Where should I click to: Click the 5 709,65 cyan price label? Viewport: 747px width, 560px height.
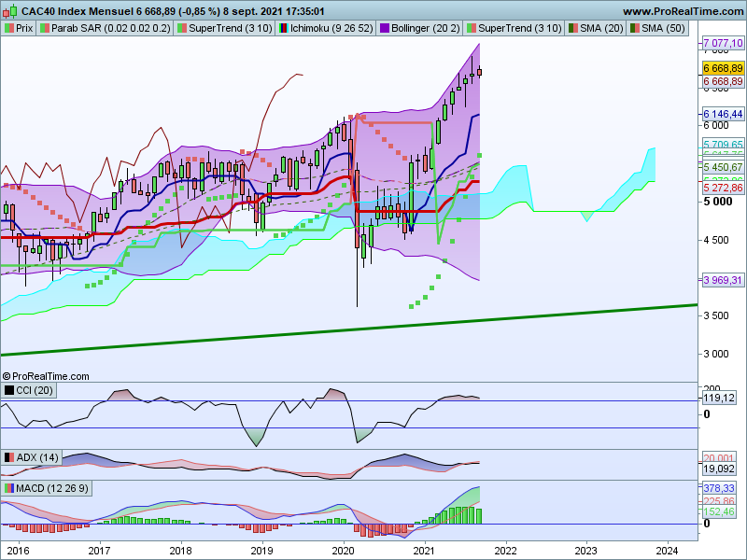pyautogui.click(x=723, y=145)
